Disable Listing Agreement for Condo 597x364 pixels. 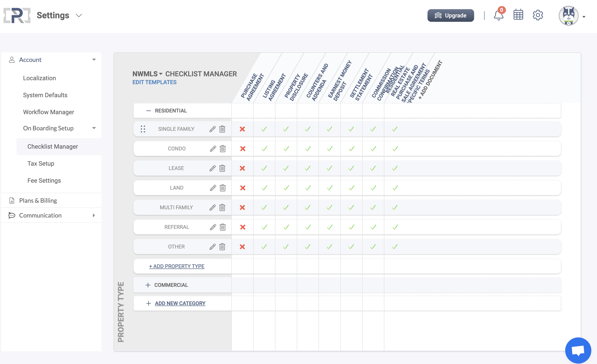pyautogui.click(x=264, y=149)
